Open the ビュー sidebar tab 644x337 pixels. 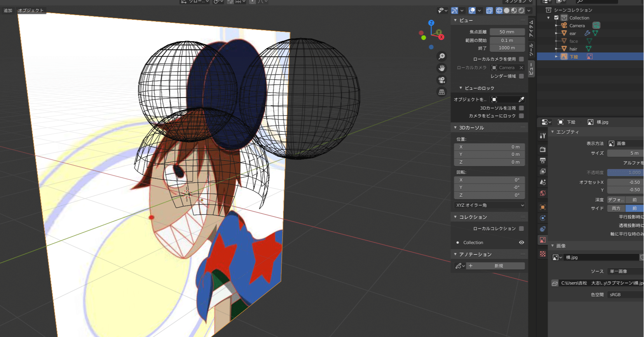click(x=531, y=69)
